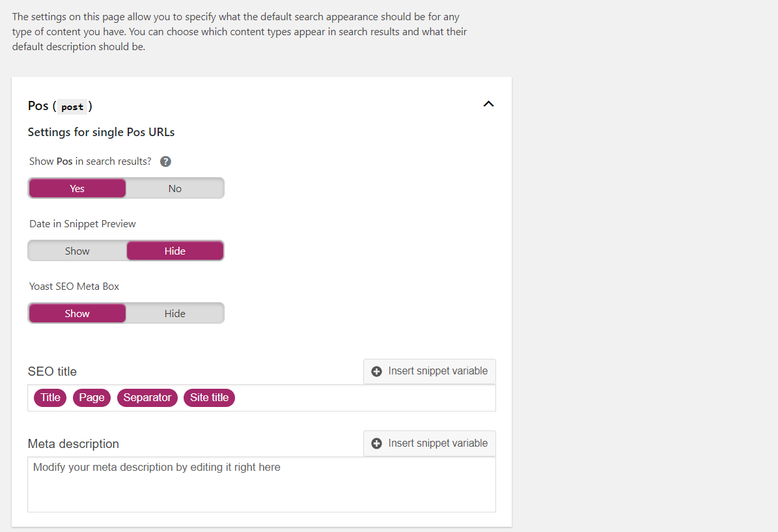Collapse the Pos settings section chevron
Viewport: 778px width, 532px height.
click(488, 104)
